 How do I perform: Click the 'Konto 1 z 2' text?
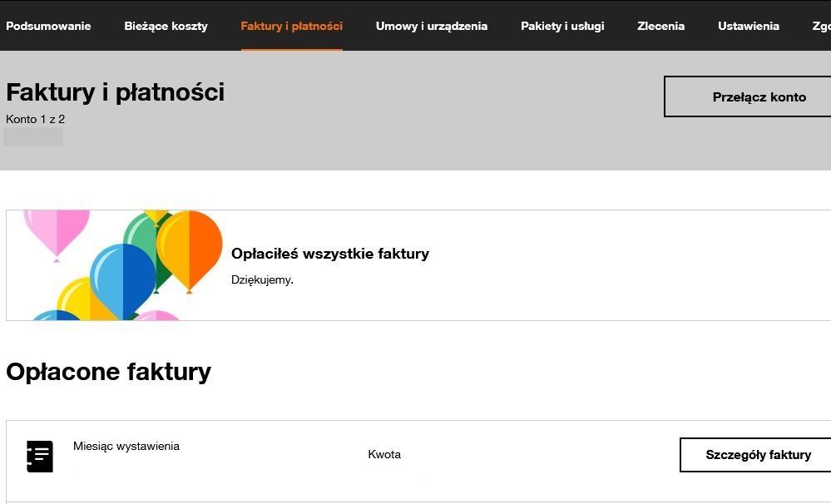coord(35,120)
